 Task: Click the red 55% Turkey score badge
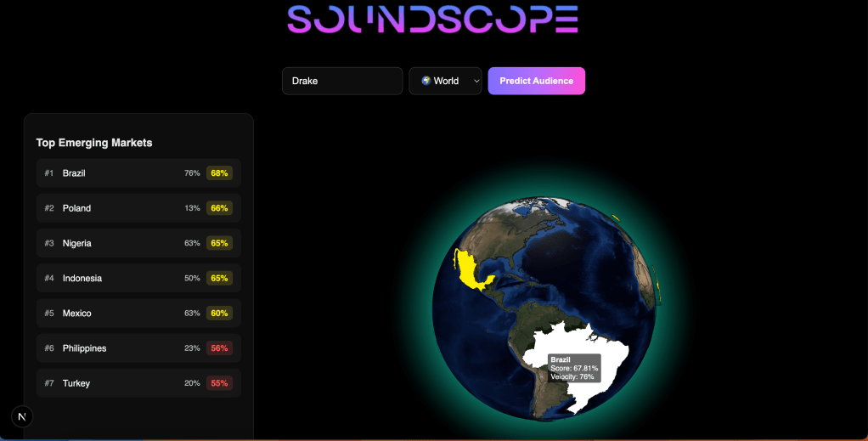(219, 383)
